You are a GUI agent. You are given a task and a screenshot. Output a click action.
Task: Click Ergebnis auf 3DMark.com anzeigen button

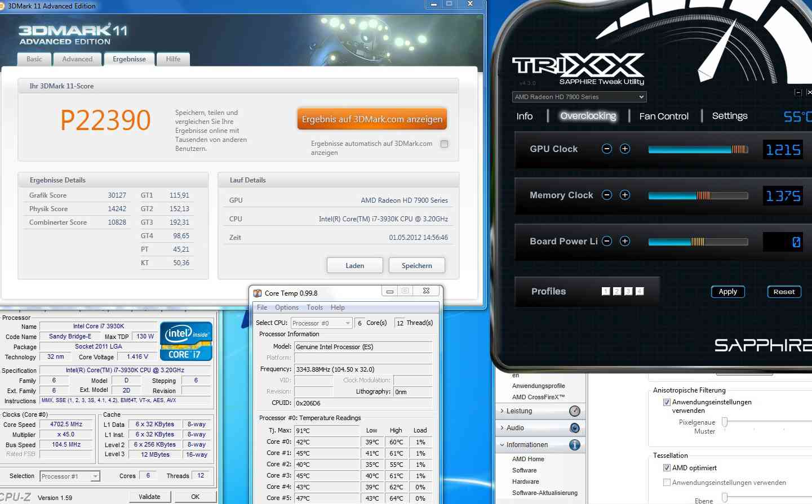click(372, 119)
